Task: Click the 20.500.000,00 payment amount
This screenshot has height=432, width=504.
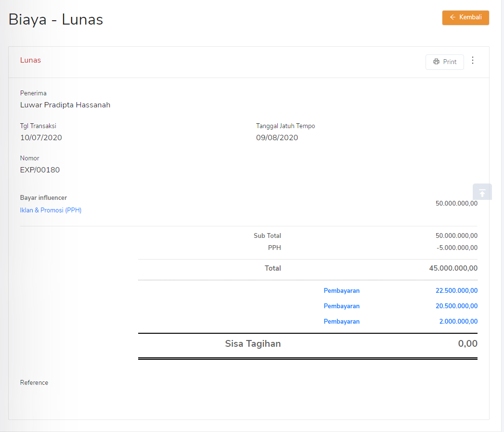Action: click(x=456, y=306)
